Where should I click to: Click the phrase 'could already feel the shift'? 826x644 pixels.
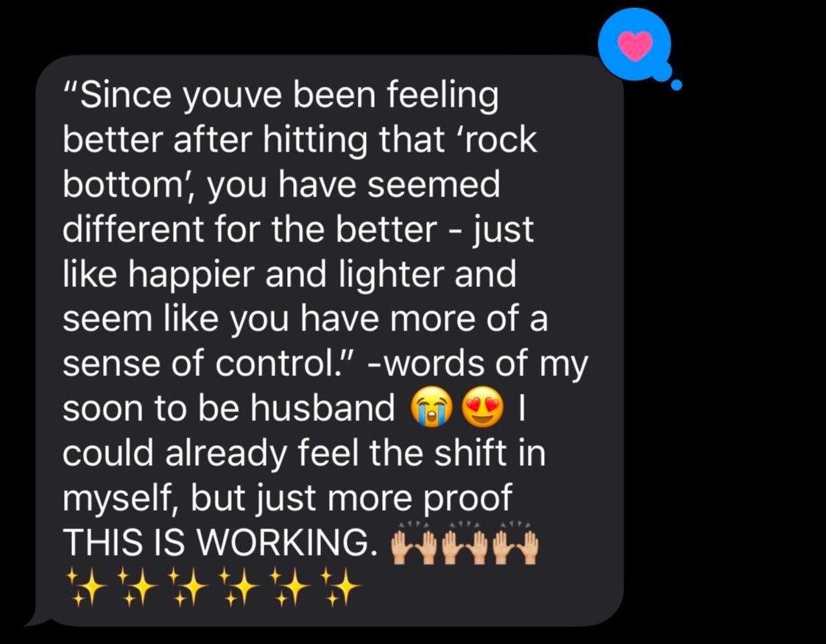point(285,453)
